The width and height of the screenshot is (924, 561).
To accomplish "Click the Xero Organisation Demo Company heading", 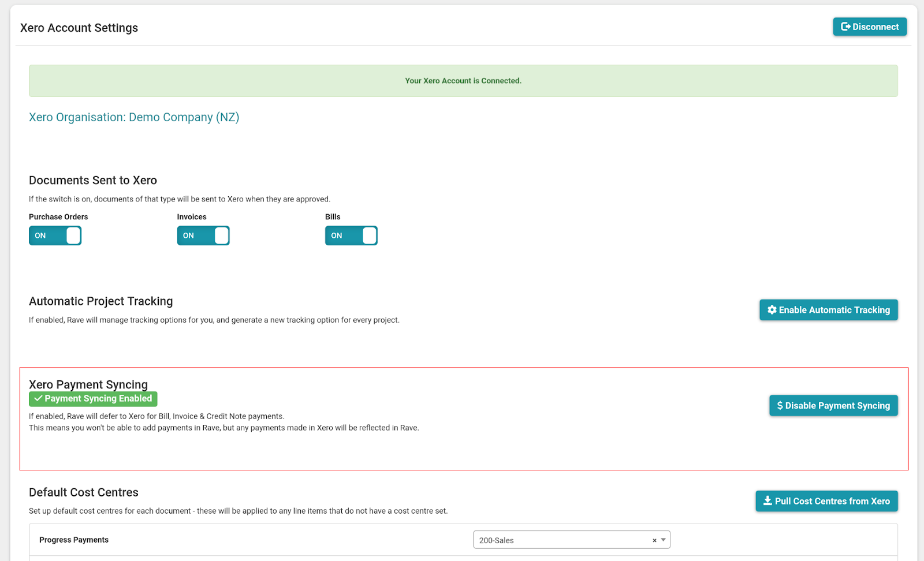I will pyautogui.click(x=134, y=117).
